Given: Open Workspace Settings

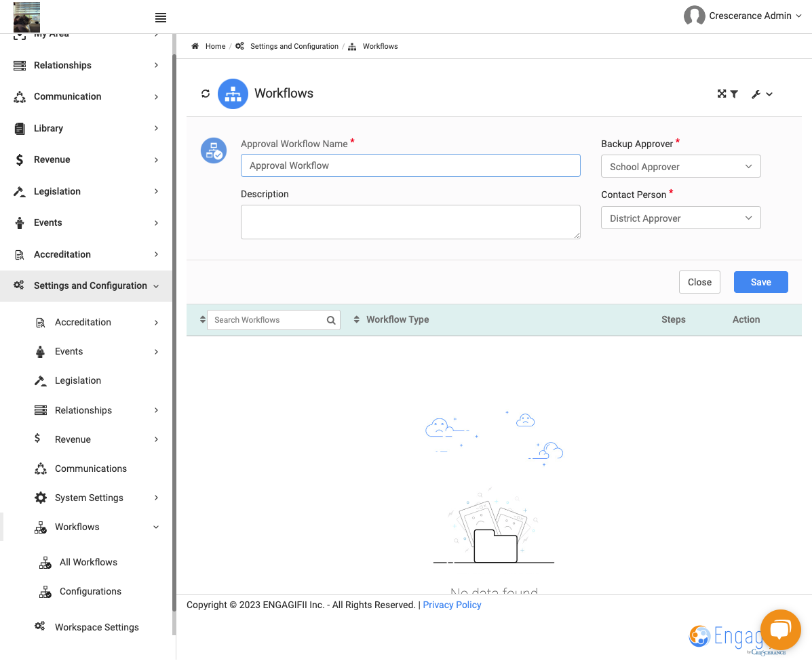Looking at the screenshot, I should point(97,627).
